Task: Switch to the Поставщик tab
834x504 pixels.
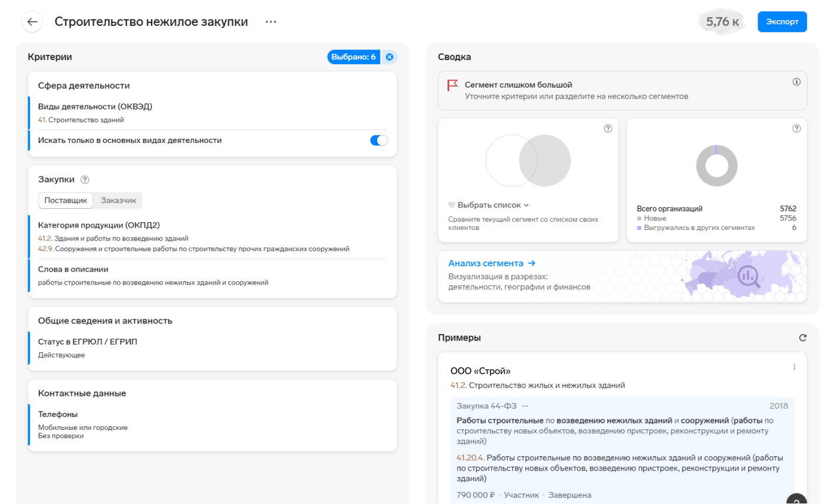Action: coord(66,201)
